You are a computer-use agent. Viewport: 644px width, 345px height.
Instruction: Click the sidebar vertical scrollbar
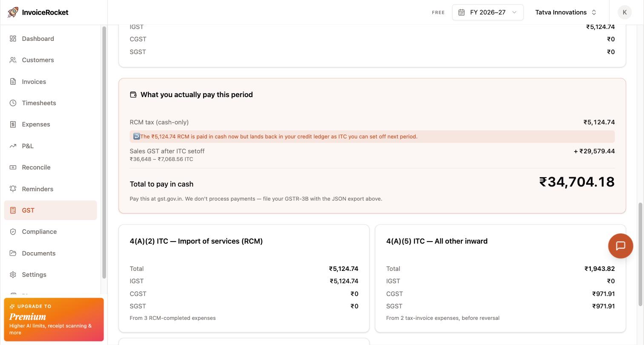[104, 152]
